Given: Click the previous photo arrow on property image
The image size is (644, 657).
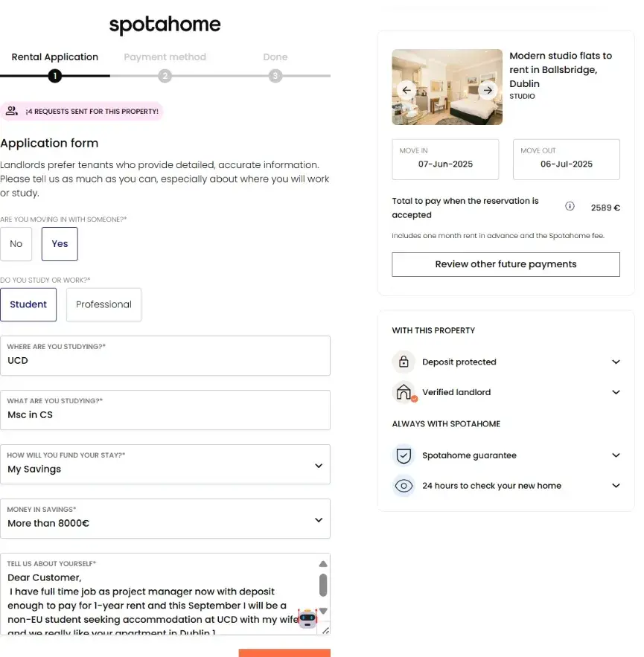Looking at the screenshot, I should (407, 91).
